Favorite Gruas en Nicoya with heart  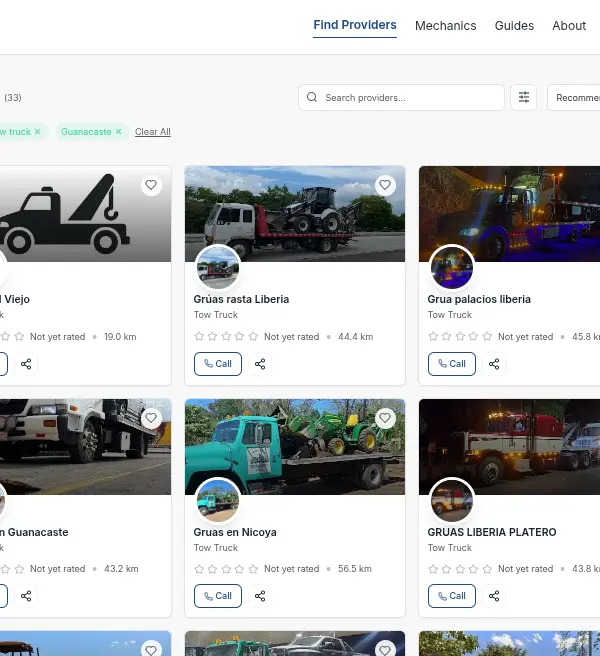tap(385, 418)
